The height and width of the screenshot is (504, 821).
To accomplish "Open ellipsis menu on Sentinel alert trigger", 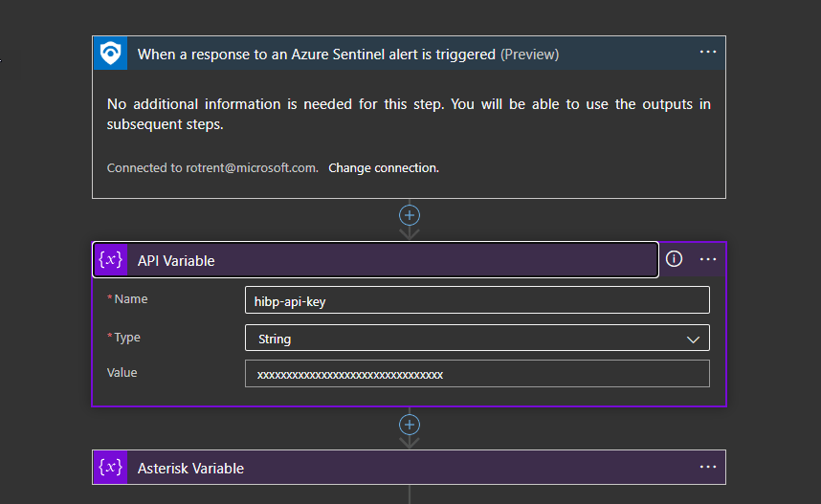I will coord(708,53).
